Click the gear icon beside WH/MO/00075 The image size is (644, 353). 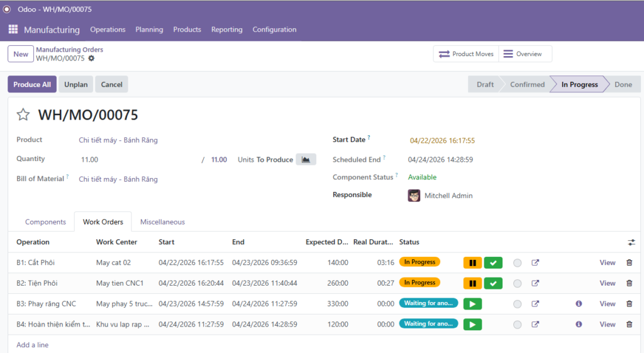click(x=91, y=59)
